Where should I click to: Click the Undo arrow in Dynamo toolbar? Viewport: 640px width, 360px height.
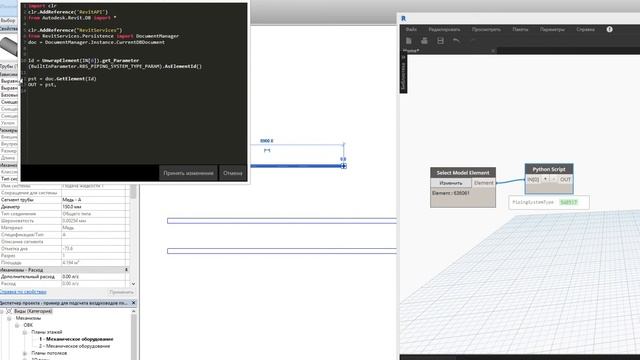click(456, 40)
